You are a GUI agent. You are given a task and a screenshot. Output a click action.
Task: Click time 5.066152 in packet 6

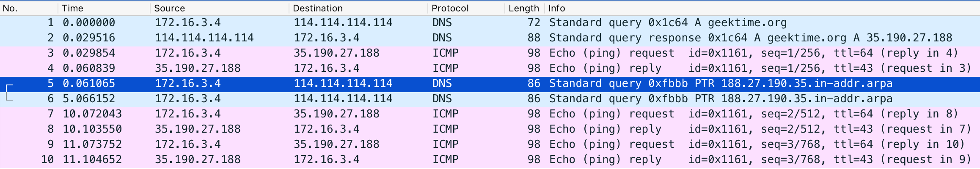[x=89, y=99]
